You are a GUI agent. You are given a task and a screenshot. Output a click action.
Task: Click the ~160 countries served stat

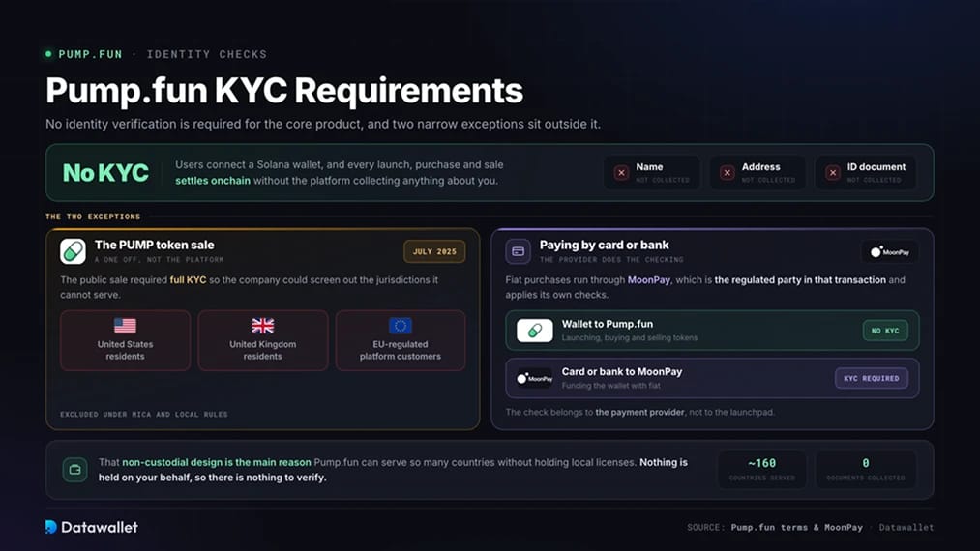pos(762,469)
